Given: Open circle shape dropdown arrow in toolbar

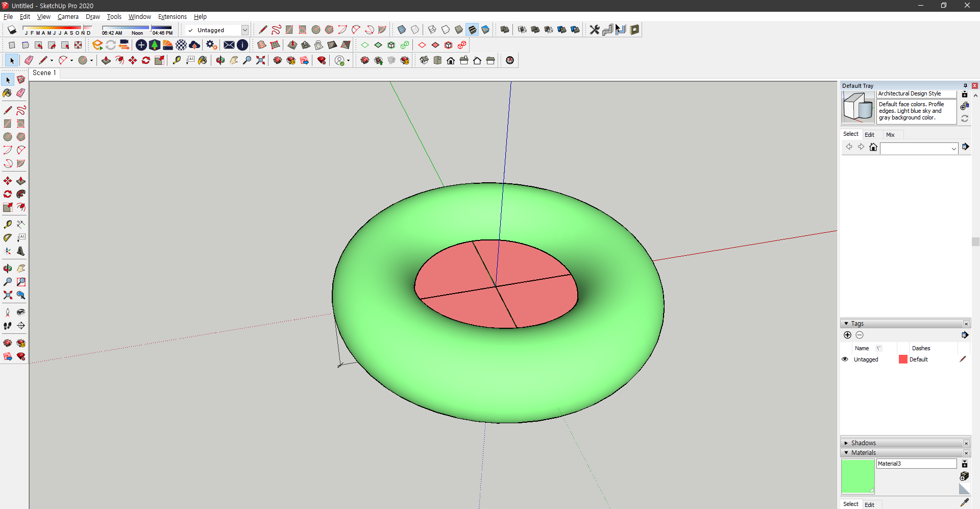Looking at the screenshot, I should (x=91, y=61).
